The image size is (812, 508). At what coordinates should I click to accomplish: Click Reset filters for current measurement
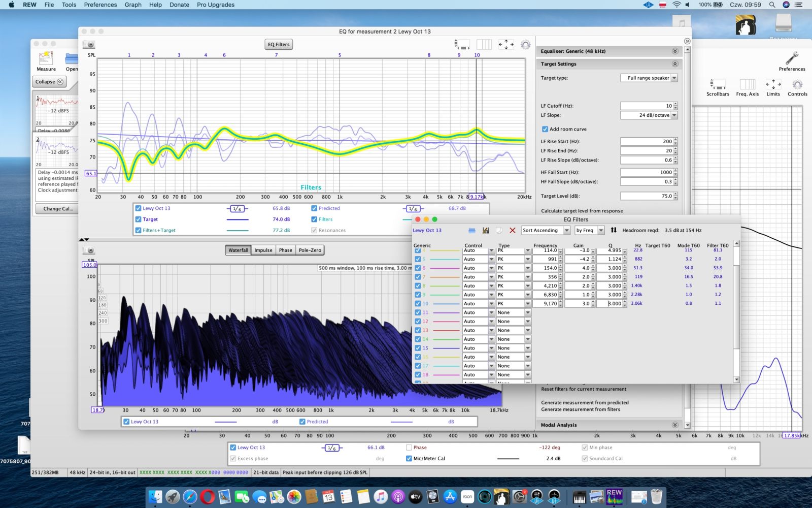(x=584, y=389)
